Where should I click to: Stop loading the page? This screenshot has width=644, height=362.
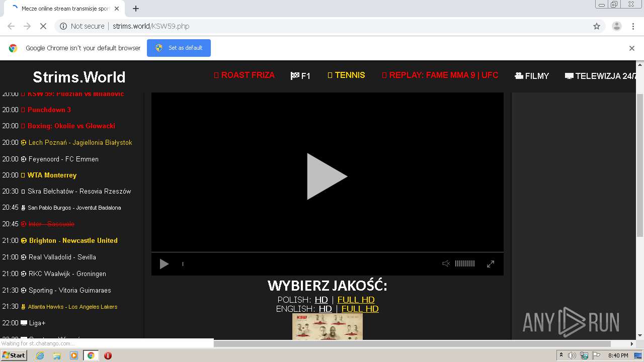(x=43, y=26)
